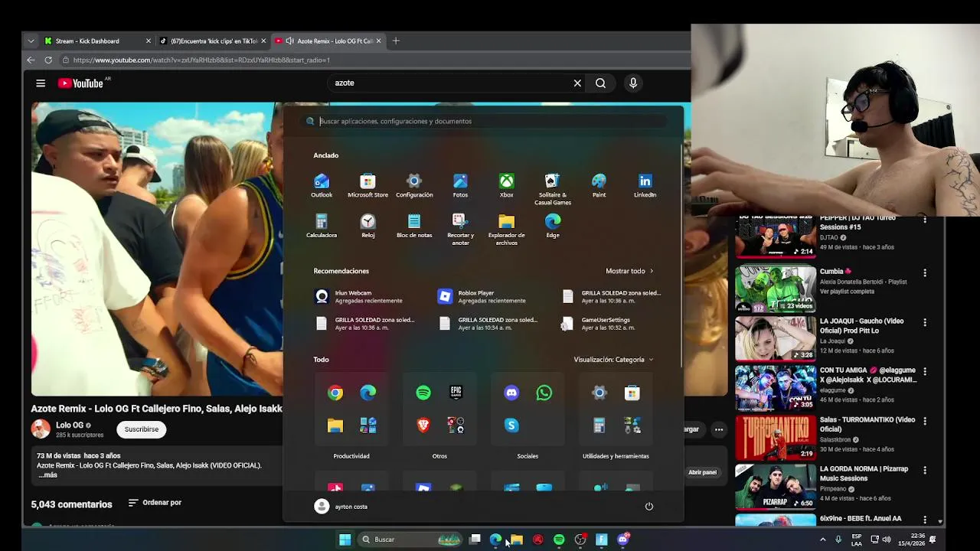Launch Epic Games in Otros group
This screenshot has height=551, width=980.
pyautogui.click(x=456, y=393)
